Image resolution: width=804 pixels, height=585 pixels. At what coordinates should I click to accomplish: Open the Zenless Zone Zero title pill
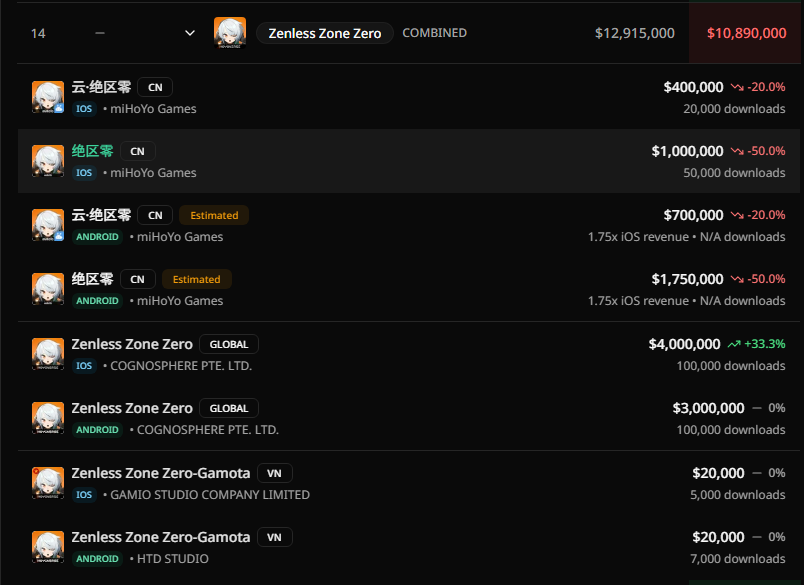pyautogui.click(x=325, y=33)
